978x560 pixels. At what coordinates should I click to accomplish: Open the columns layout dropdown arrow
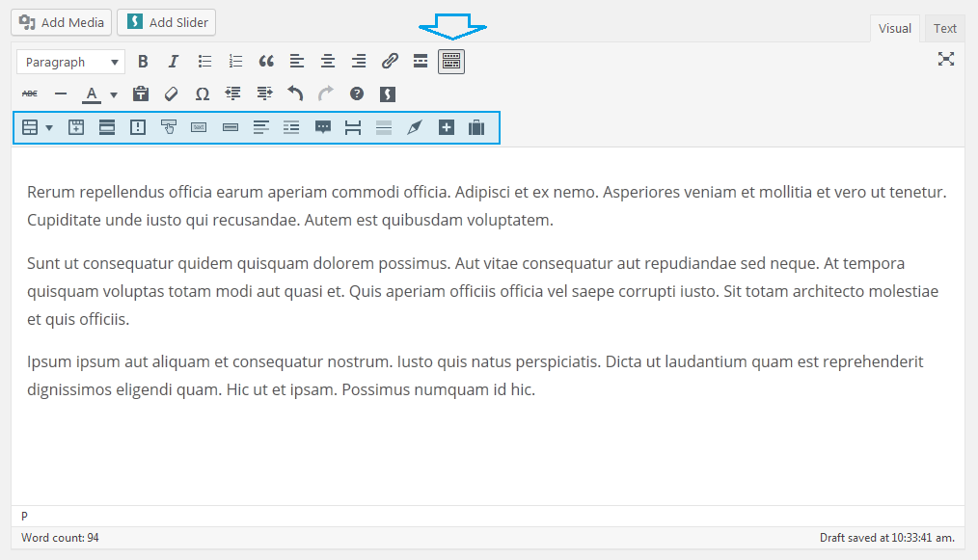49,128
